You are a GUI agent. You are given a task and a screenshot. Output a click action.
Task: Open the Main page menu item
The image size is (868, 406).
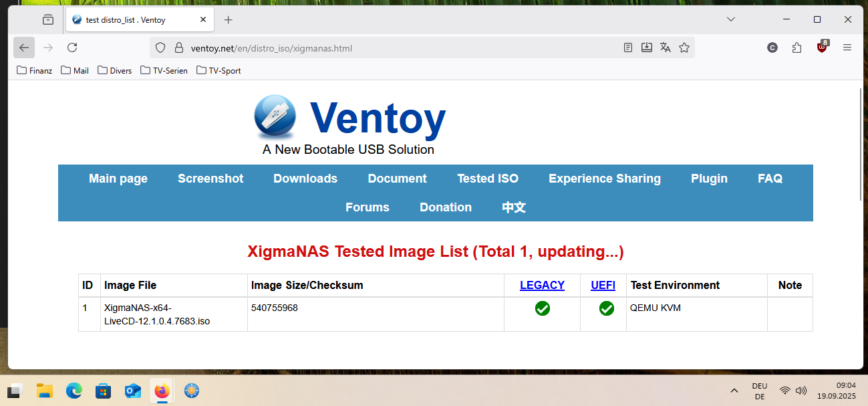(118, 179)
